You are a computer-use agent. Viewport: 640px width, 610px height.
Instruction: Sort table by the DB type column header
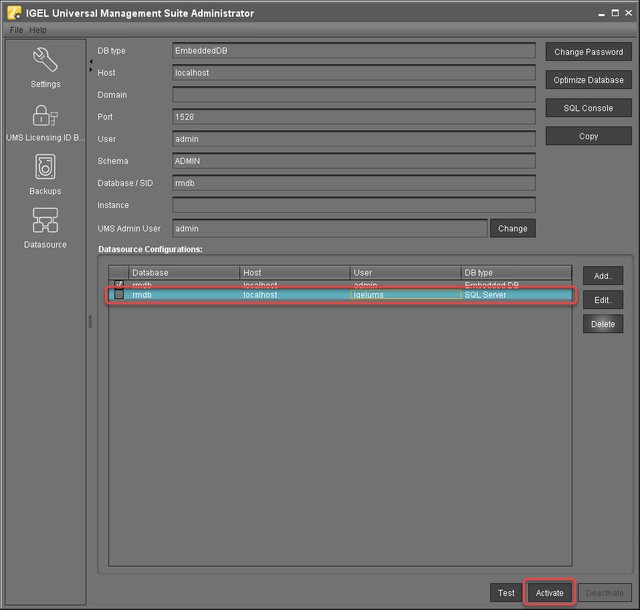[515, 273]
